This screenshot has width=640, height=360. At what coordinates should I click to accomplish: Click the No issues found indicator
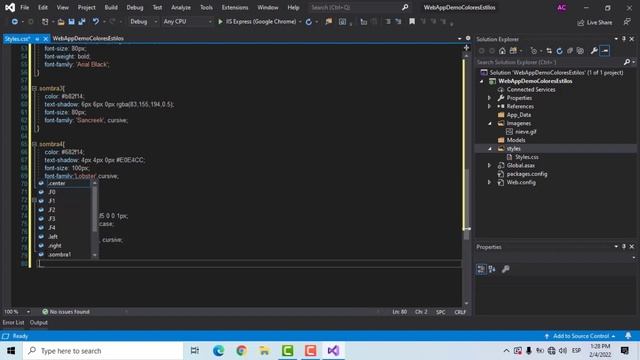coord(66,312)
